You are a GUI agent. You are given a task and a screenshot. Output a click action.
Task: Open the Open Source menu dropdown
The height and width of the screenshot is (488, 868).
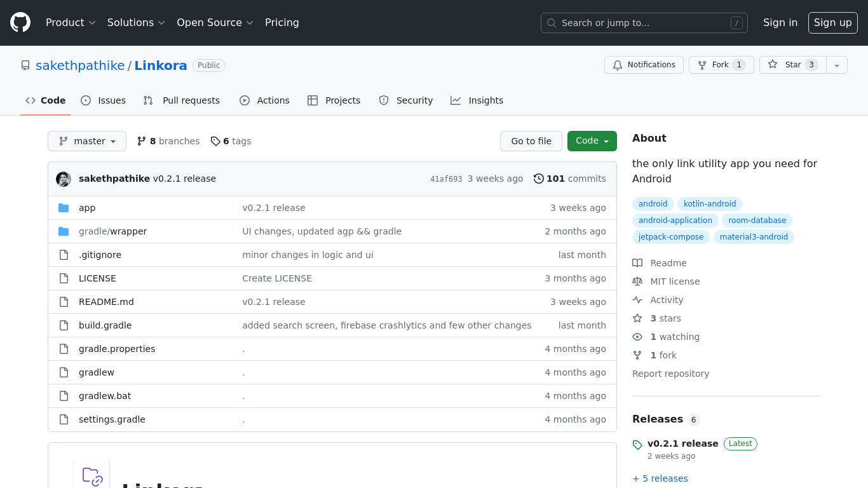click(215, 23)
